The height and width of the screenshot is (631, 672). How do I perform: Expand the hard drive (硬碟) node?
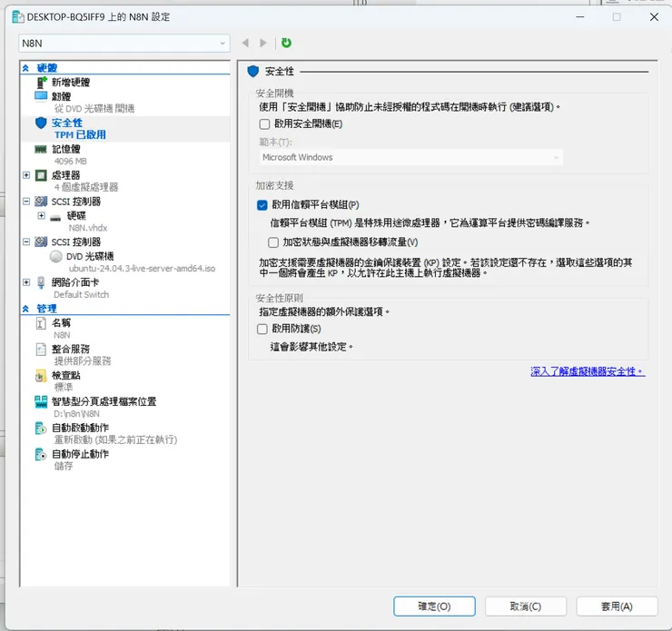click(41, 215)
